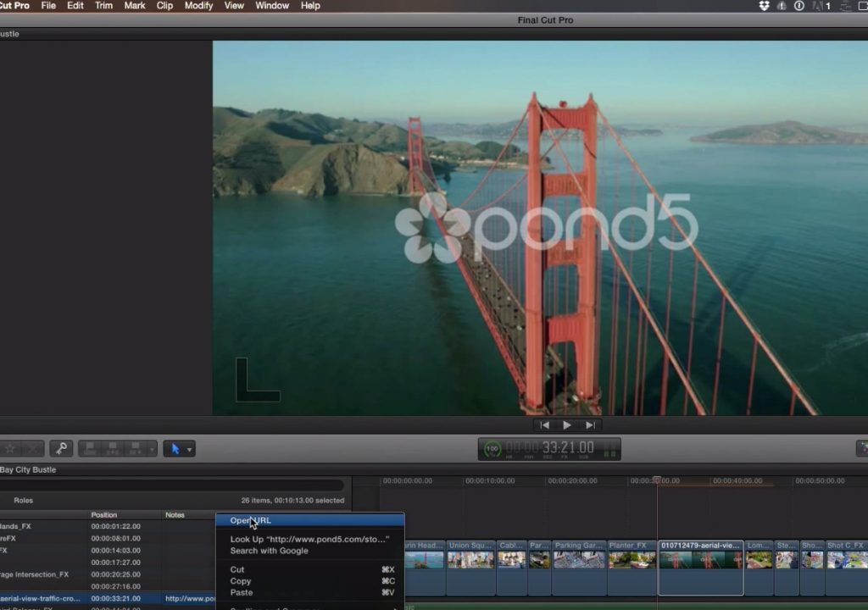
Task: Select index row at position 00:00:08:01.00
Action: point(108,539)
